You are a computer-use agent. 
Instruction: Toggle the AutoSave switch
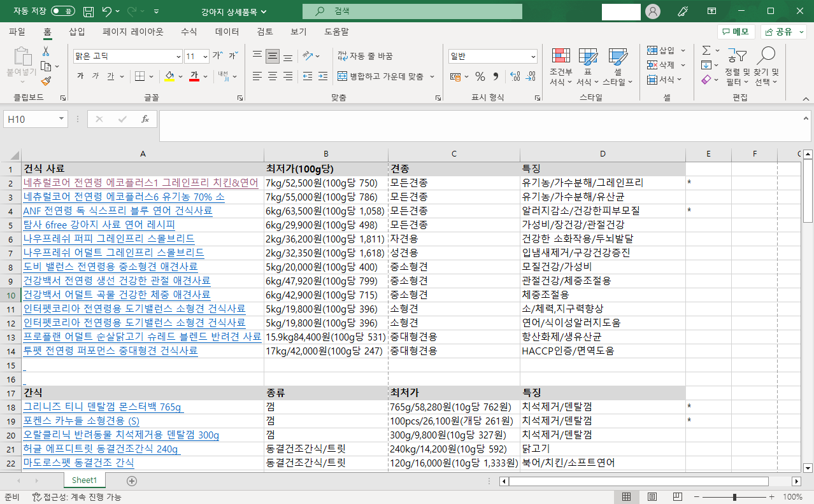pyautogui.click(x=62, y=11)
